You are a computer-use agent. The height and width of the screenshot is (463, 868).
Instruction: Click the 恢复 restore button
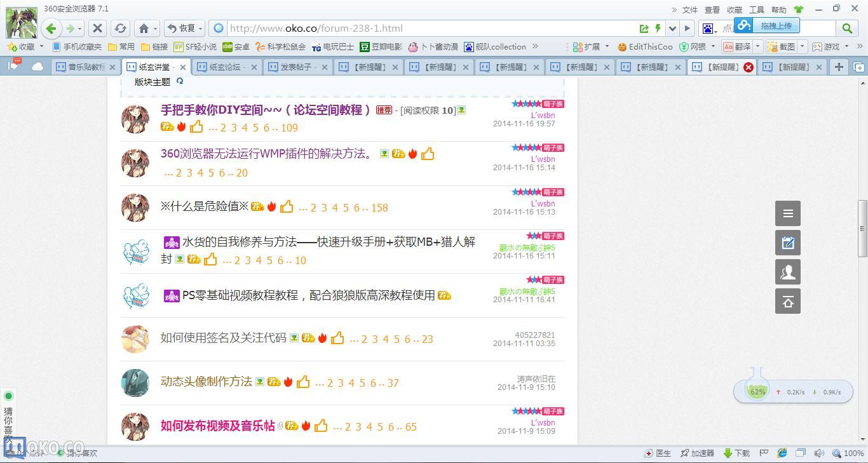coord(182,28)
